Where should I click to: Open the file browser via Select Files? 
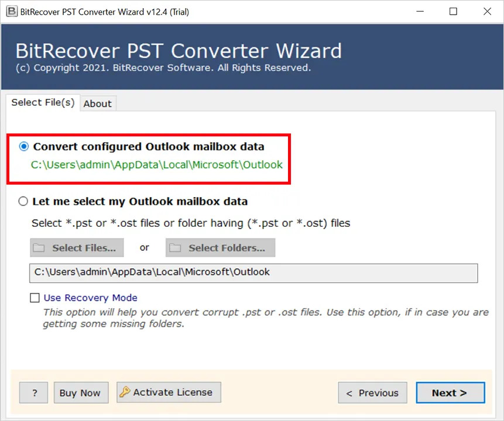click(x=77, y=247)
